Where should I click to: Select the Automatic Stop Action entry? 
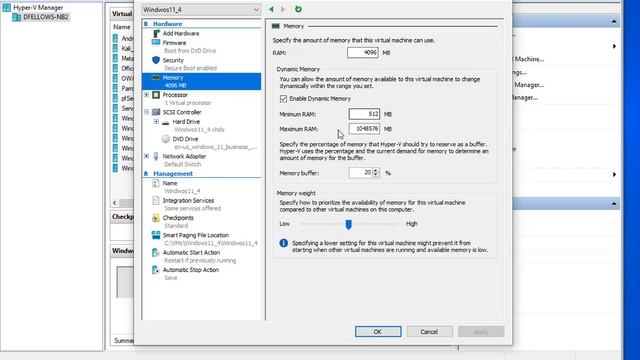tap(191, 270)
